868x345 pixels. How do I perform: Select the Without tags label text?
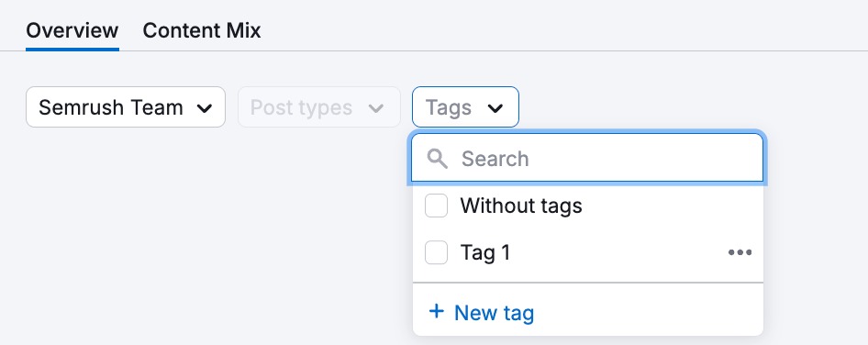click(x=521, y=206)
